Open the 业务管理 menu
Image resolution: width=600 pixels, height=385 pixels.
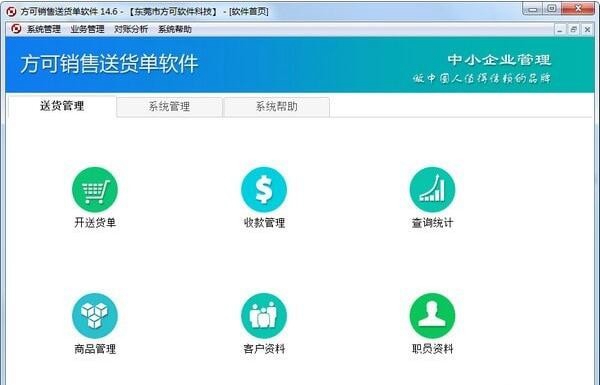pyautogui.click(x=87, y=29)
